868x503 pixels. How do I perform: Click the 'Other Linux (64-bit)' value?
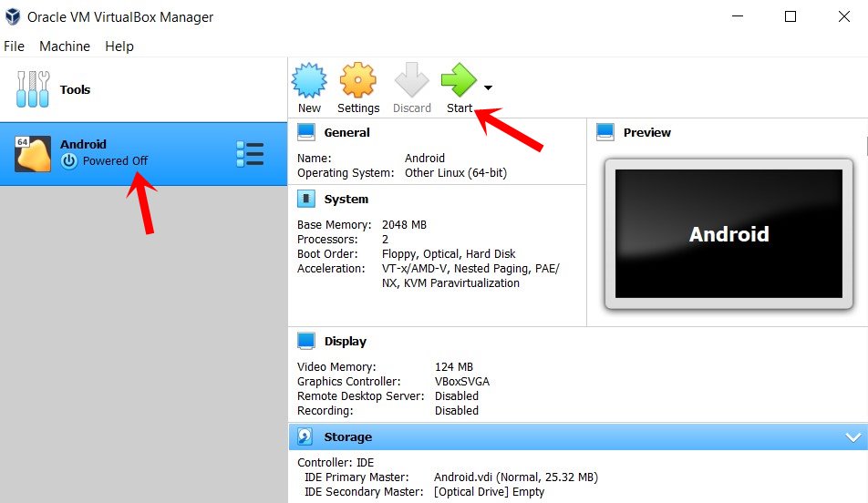click(456, 172)
